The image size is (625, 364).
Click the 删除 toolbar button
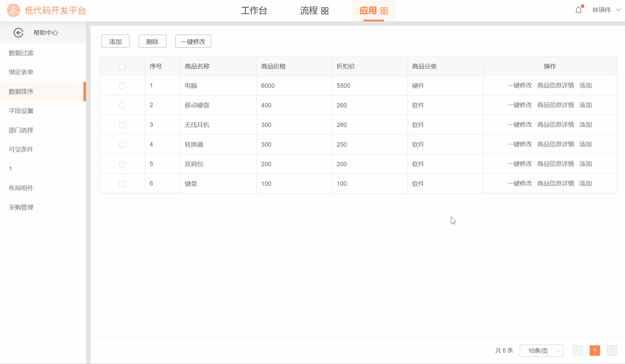click(x=152, y=41)
